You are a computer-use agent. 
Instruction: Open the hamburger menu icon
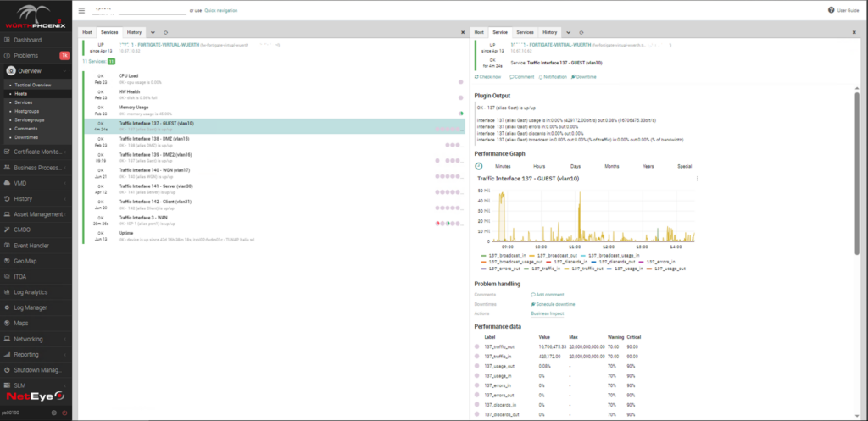click(81, 10)
